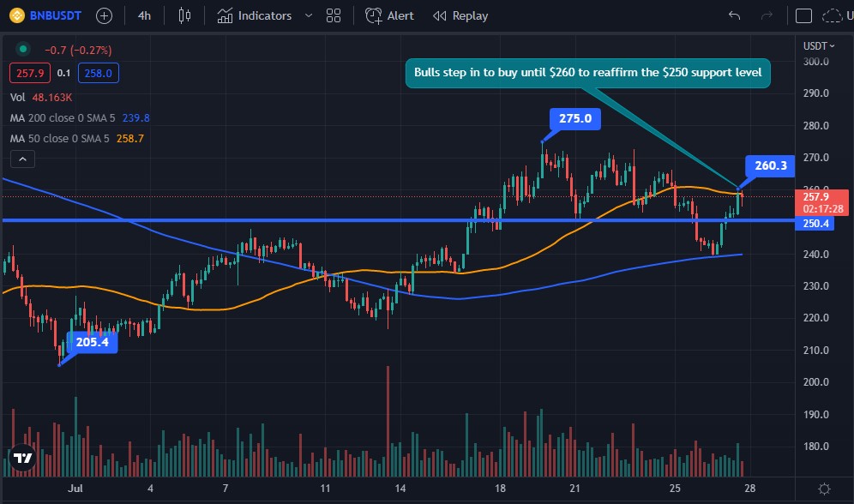Click the 250.4 horizontal line price tag
Viewport: 854px width, 504px height.
coord(815,224)
